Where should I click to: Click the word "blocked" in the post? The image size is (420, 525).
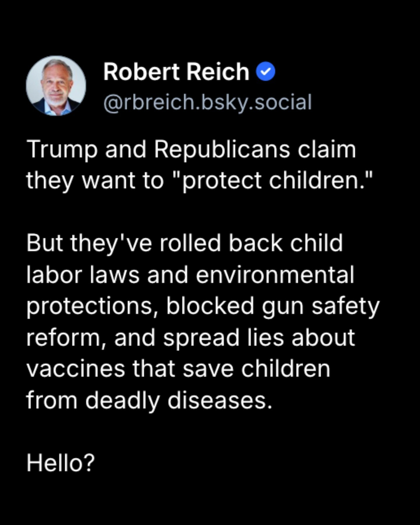point(210,306)
